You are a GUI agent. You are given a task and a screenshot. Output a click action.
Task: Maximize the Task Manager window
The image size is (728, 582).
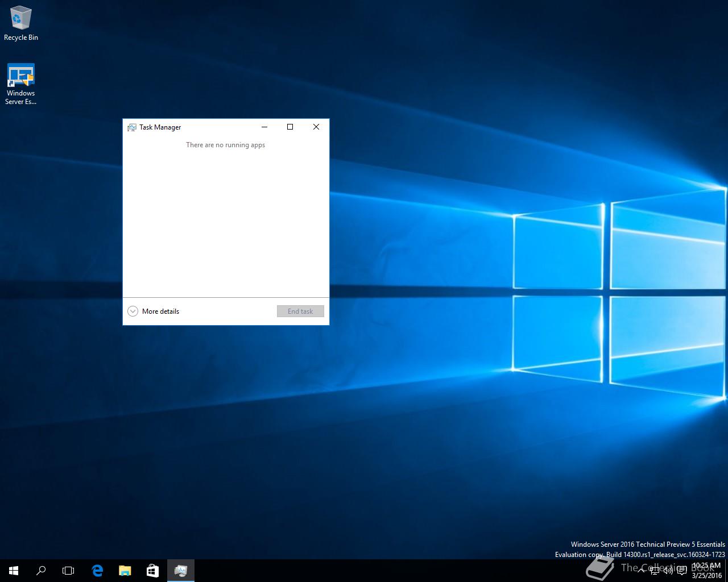290,127
